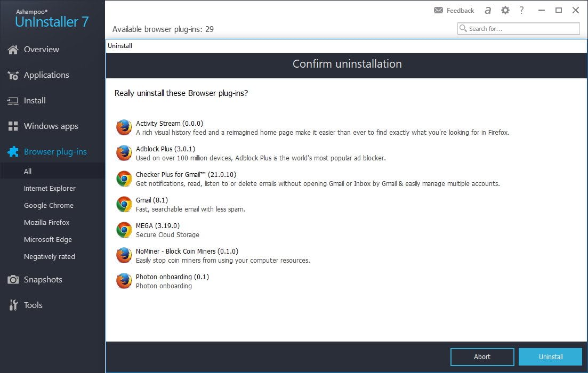Click the Install laptop icon
The height and width of the screenshot is (373, 588).
point(13,101)
